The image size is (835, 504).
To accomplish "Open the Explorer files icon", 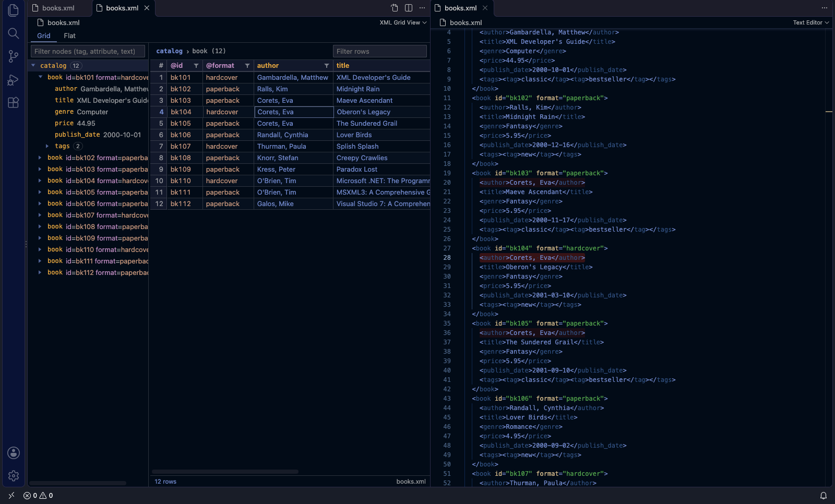I will tap(14, 10).
